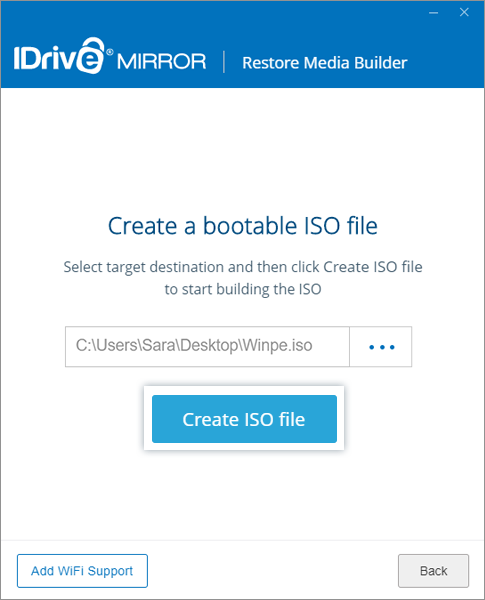485x600 pixels.
Task: Go back with the Back button
Action: click(433, 571)
